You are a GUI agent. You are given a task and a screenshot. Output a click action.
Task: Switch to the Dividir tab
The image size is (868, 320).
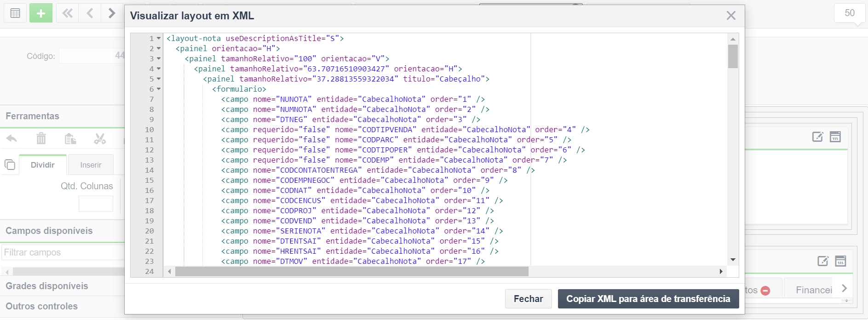[x=43, y=165]
